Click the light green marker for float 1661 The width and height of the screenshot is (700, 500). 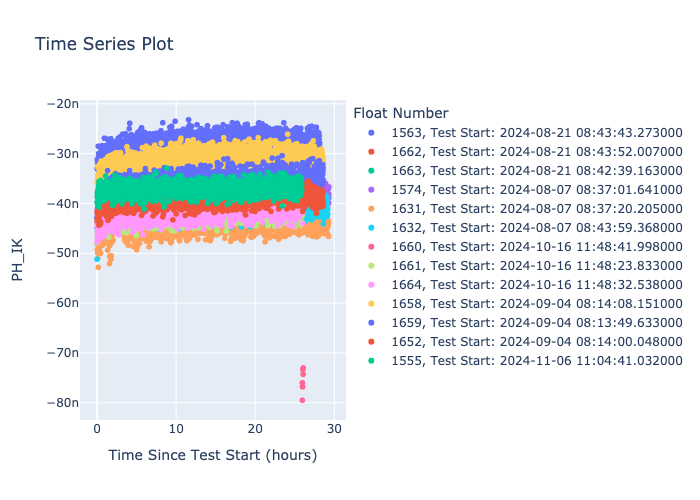tap(371, 266)
